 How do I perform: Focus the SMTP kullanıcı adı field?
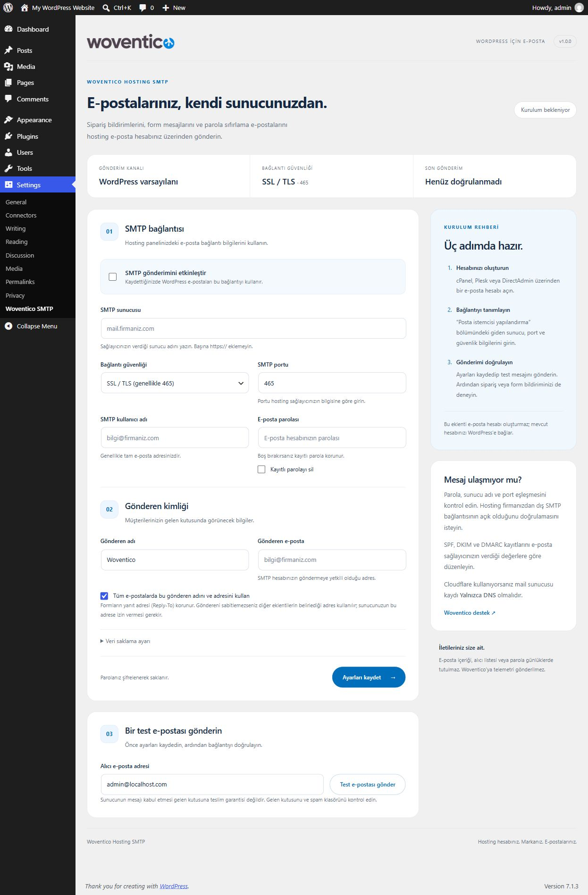click(x=175, y=438)
